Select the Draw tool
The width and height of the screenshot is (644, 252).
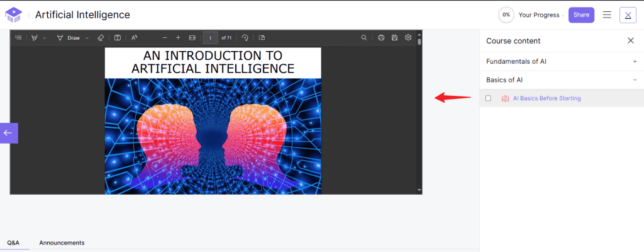pos(68,37)
